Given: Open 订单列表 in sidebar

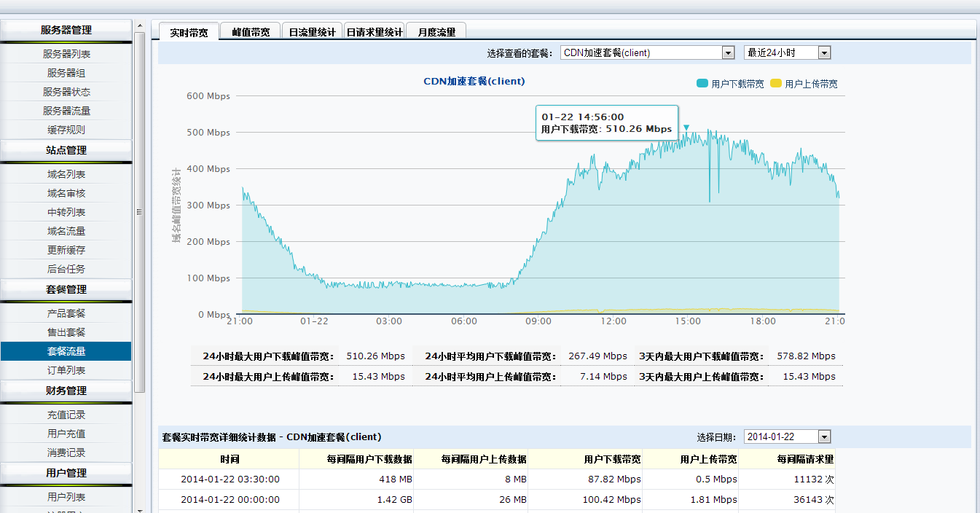Looking at the screenshot, I should coord(66,370).
